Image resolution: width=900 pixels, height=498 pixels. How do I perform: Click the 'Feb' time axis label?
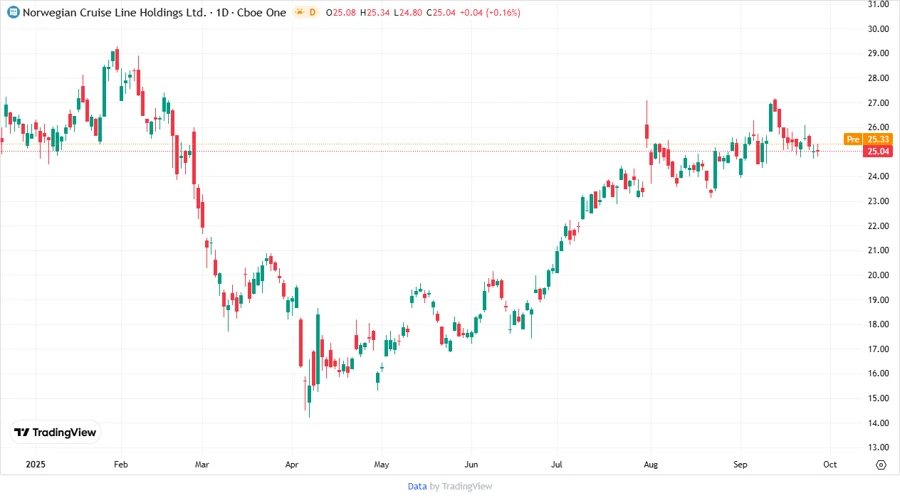[121, 464]
